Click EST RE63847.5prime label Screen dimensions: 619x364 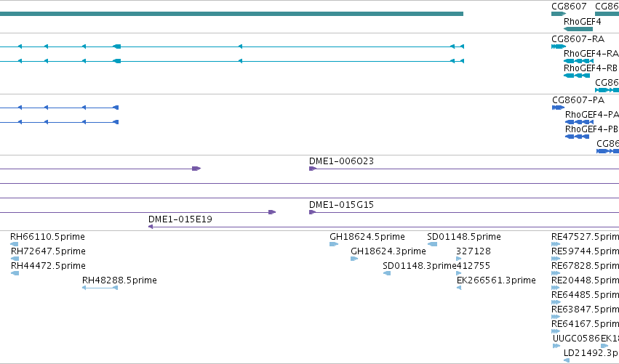click(x=585, y=310)
